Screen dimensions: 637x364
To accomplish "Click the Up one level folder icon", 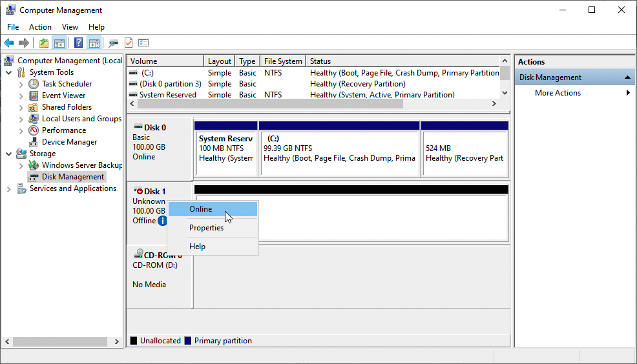I will pyautogui.click(x=43, y=43).
